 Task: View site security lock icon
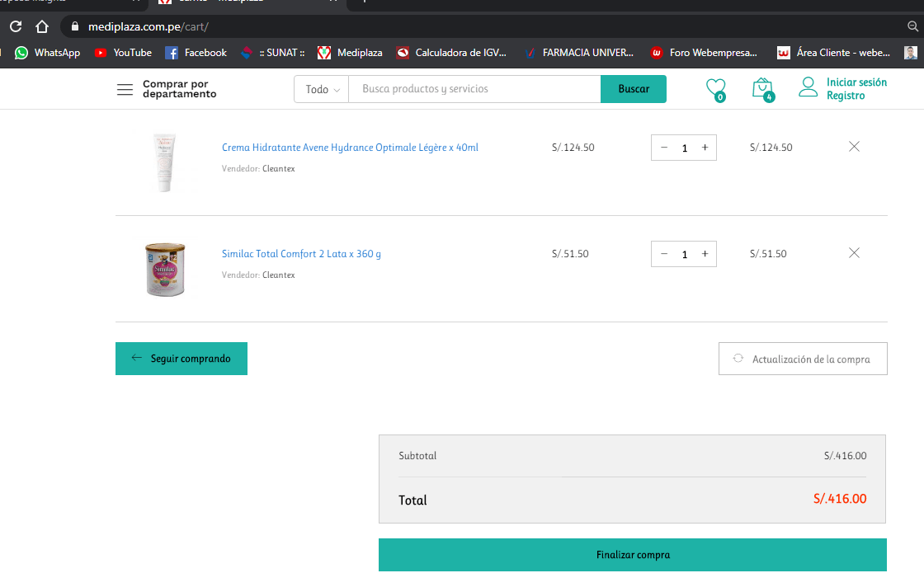click(x=75, y=26)
